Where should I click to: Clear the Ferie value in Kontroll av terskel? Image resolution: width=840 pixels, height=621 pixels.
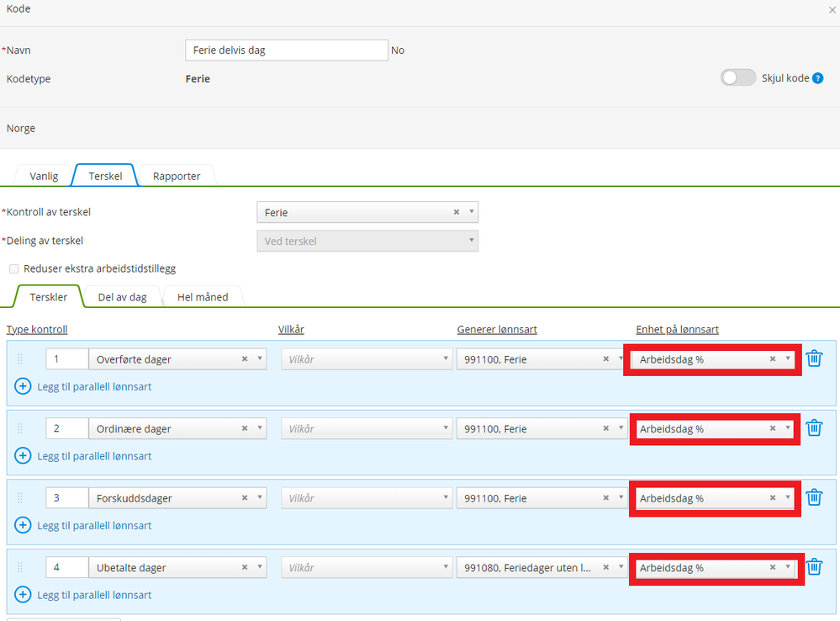456,212
